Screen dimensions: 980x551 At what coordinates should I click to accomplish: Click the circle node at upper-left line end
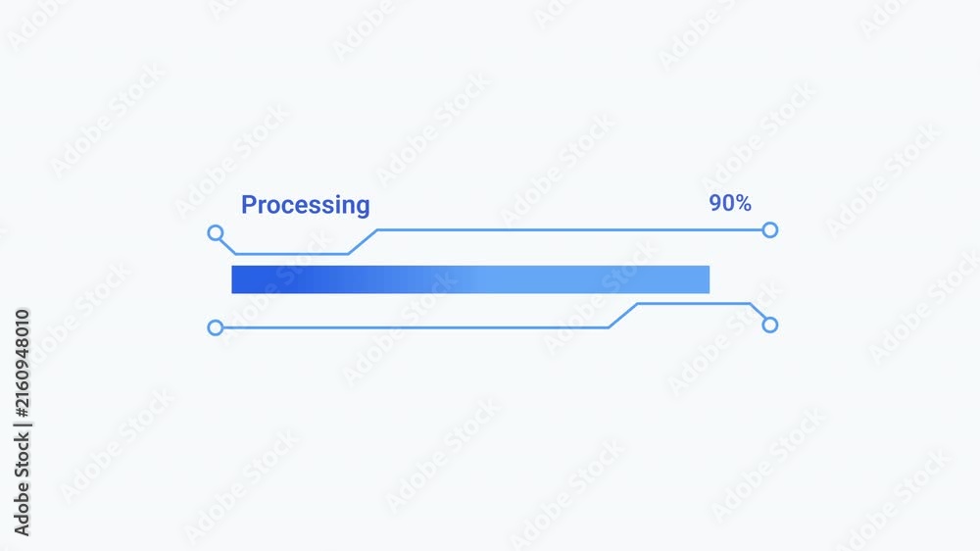tap(215, 233)
